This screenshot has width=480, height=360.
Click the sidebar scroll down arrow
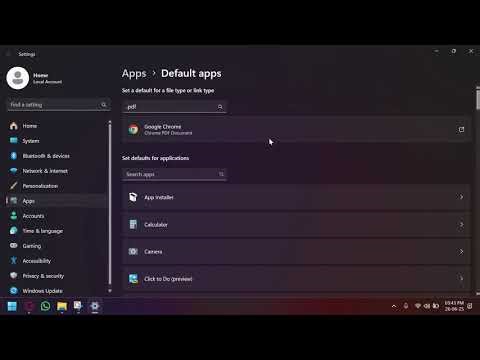110,291
